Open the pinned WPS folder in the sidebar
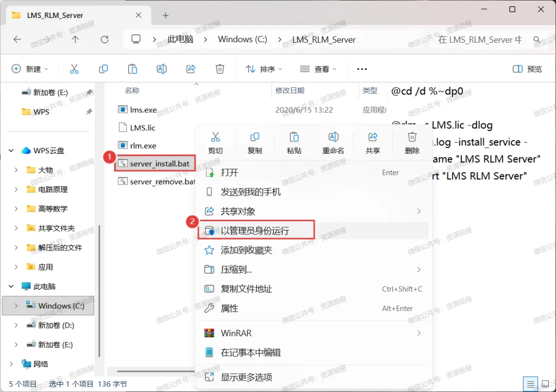 (41, 112)
